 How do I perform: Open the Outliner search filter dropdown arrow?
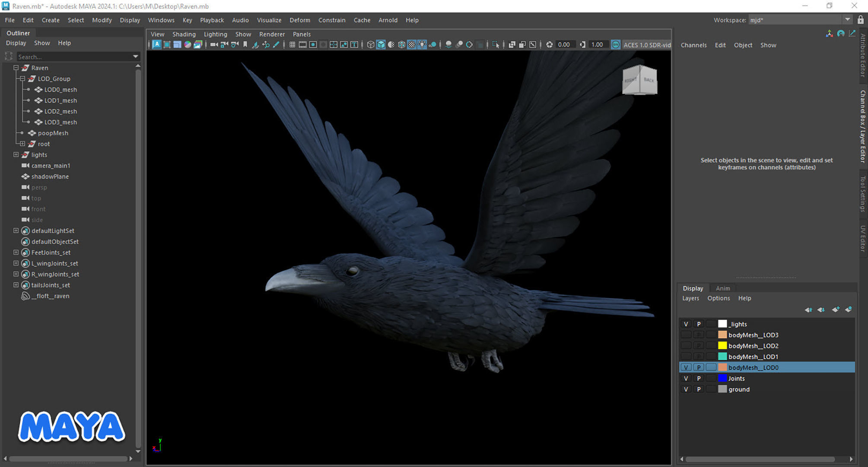pyautogui.click(x=136, y=57)
